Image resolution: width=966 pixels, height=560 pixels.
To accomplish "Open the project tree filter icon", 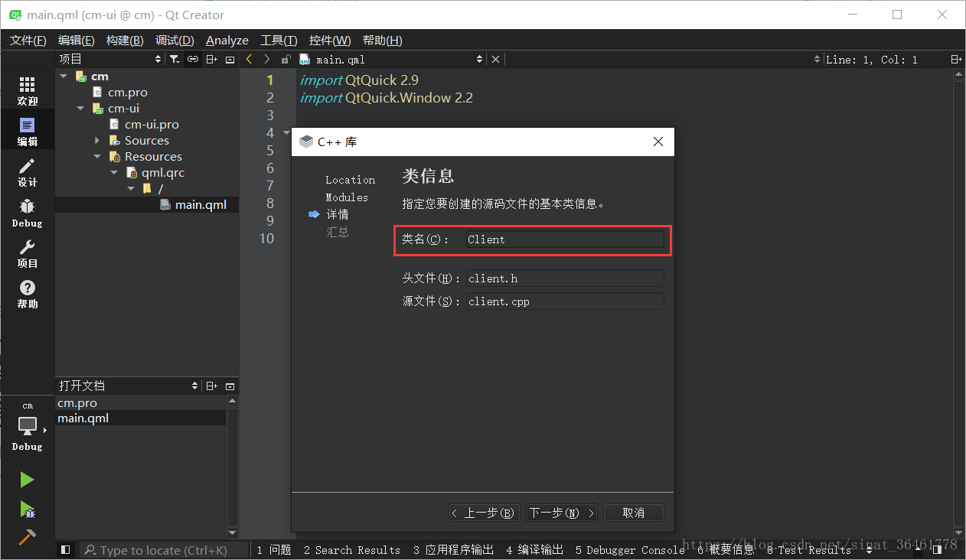I will pos(175,59).
